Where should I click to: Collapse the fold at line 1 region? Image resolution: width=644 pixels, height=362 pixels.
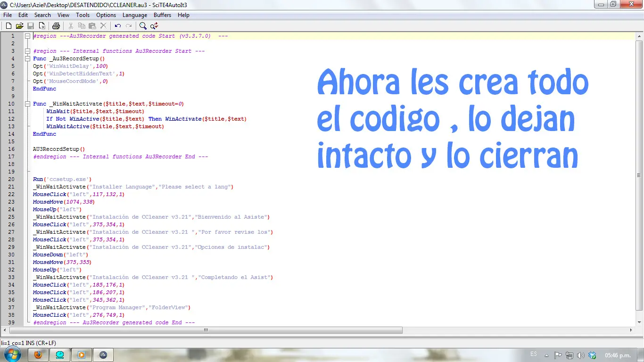click(x=27, y=36)
